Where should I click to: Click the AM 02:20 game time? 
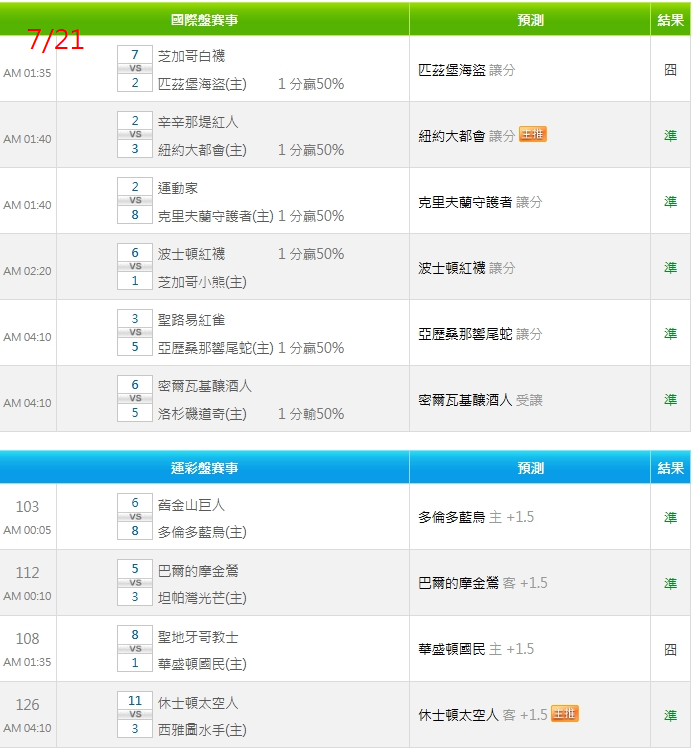pyautogui.click(x=27, y=271)
